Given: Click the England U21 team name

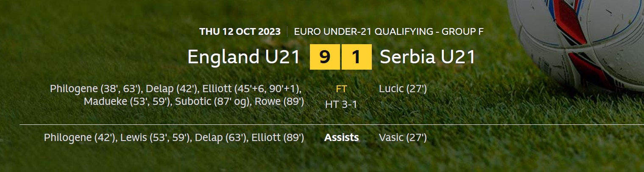Looking at the screenshot, I should point(244,57).
